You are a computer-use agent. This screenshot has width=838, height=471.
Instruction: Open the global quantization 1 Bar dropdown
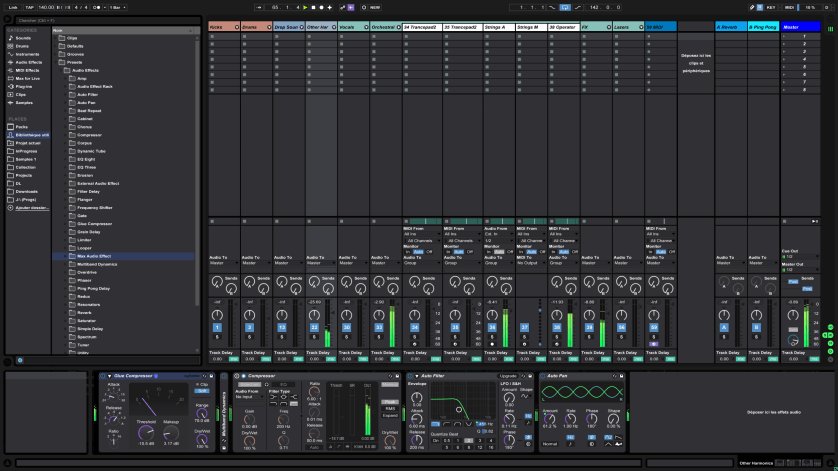(x=117, y=7)
